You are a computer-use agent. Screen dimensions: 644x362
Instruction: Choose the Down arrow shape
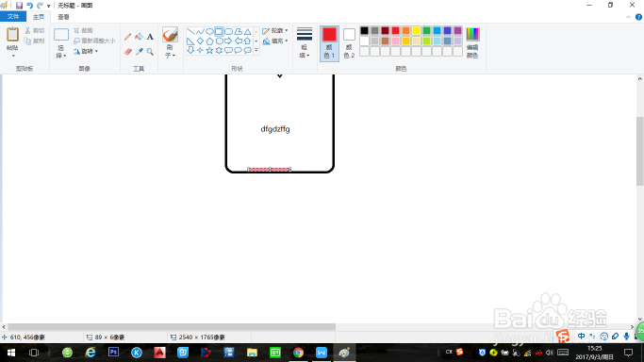(190, 51)
